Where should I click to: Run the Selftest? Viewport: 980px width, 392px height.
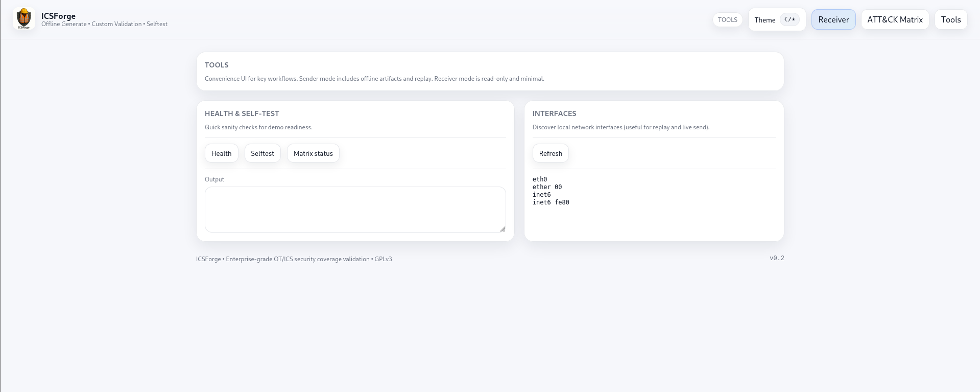click(262, 153)
